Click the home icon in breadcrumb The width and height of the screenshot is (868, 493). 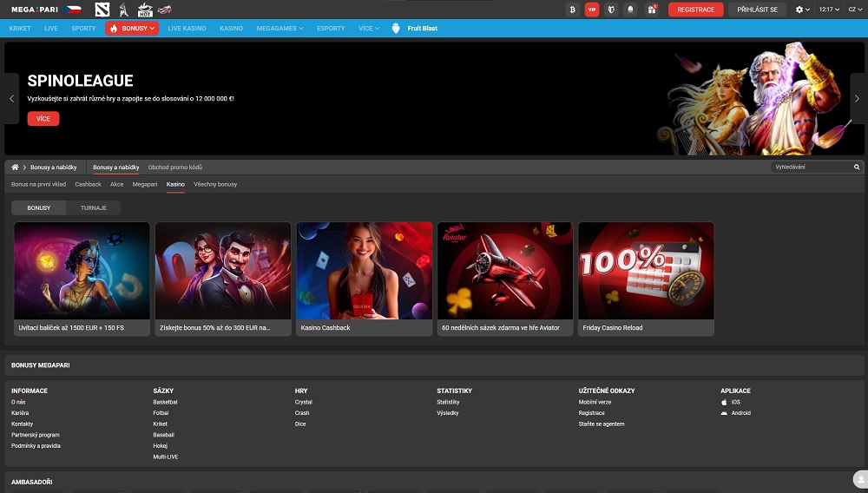[x=15, y=168]
